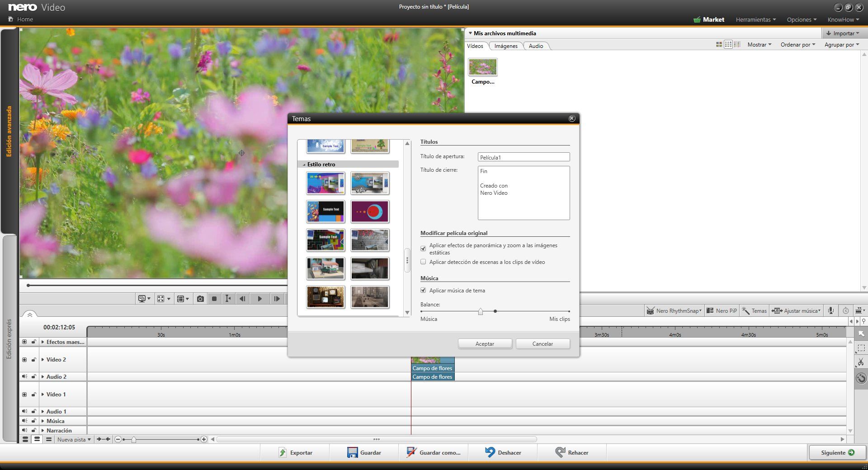Take a snapshot with the camera icon
The image size is (868, 470).
pos(200,299)
